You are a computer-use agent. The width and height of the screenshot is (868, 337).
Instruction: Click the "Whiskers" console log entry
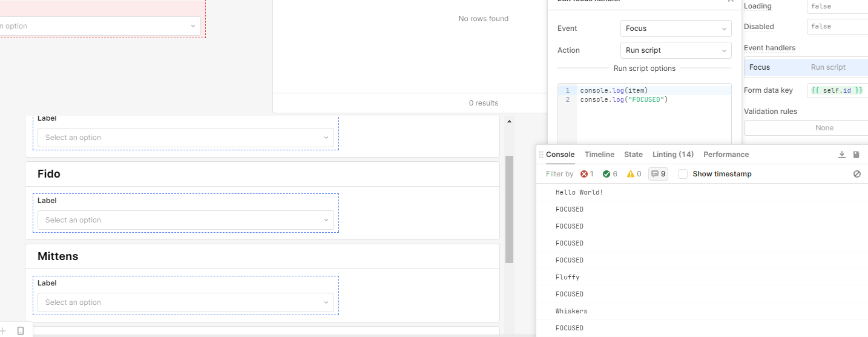coord(571,311)
